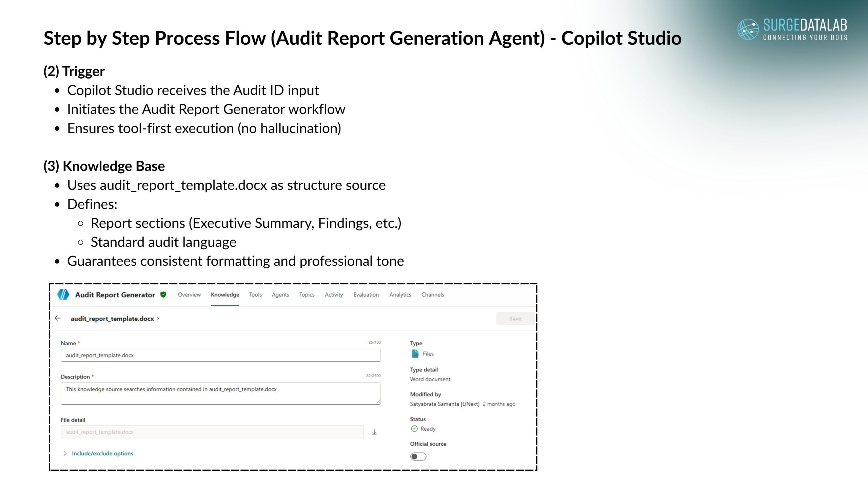Click the 'Report sections (Executive Summary, Findings, etc.)' line
The image size is (868, 488).
tap(246, 223)
